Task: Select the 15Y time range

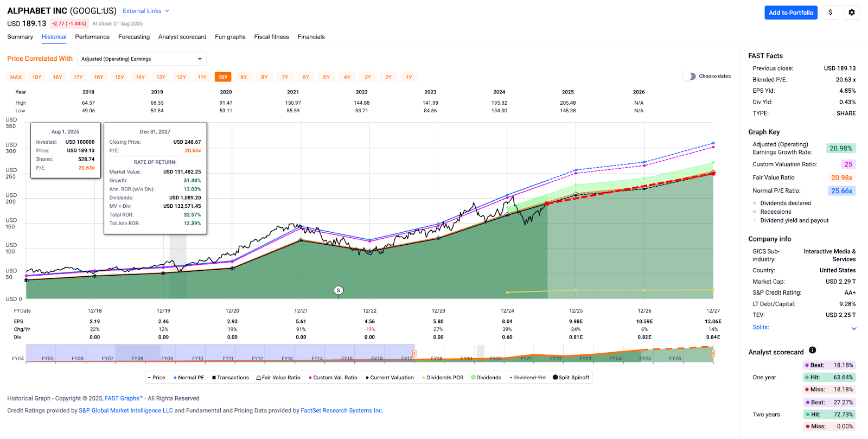Action: point(119,77)
